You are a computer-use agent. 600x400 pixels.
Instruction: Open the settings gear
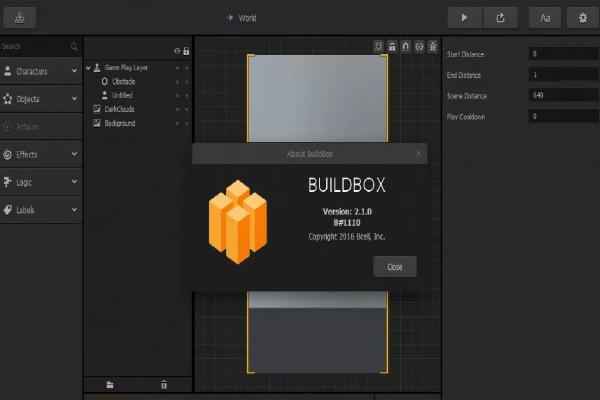582,18
